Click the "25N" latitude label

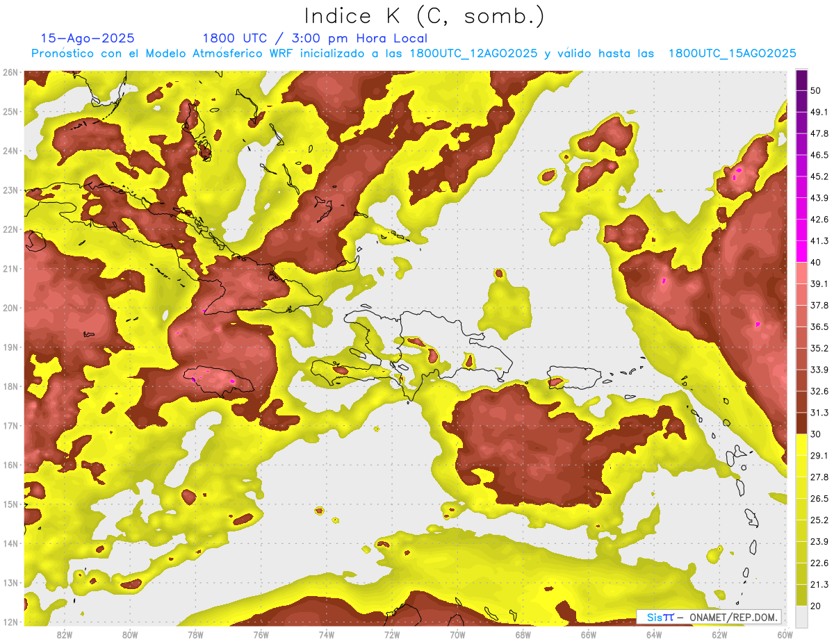tap(10, 111)
